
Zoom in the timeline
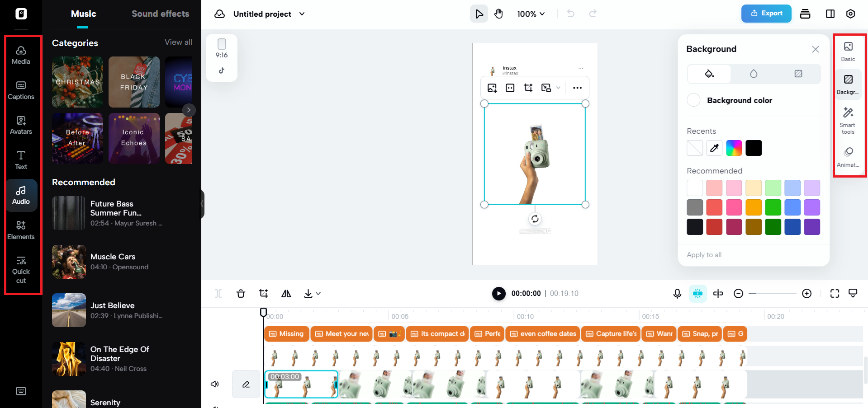(806, 294)
